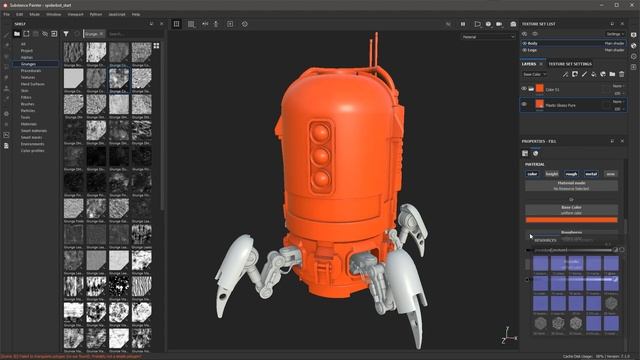This screenshot has height=360, width=640.
Task: Open the Python menu
Action: (x=96, y=14)
